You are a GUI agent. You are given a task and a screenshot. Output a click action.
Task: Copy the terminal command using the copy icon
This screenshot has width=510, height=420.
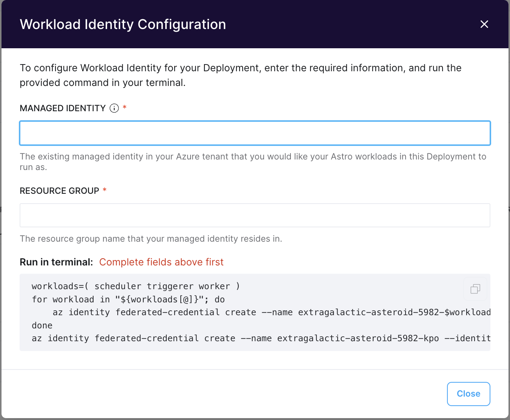click(x=475, y=289)
